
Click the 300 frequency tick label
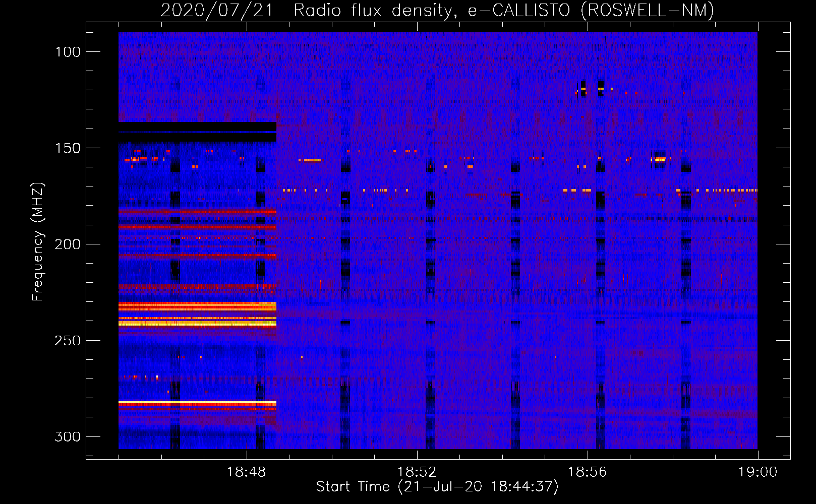(68, 436)
